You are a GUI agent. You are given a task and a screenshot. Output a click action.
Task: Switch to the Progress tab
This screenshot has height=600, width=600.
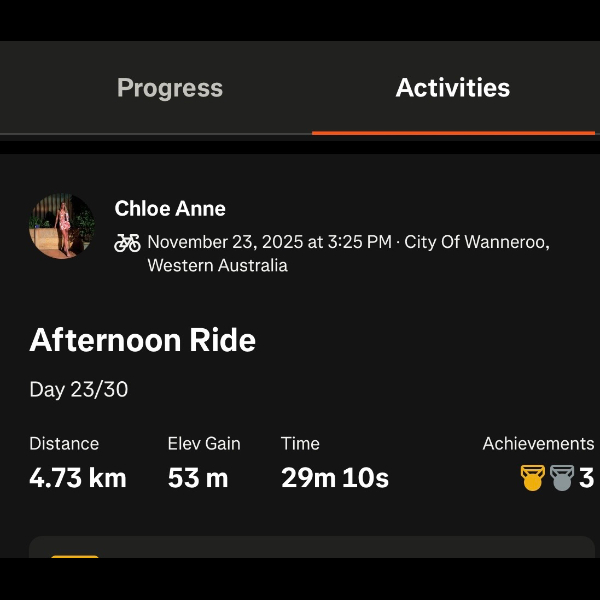pos(169,88)
